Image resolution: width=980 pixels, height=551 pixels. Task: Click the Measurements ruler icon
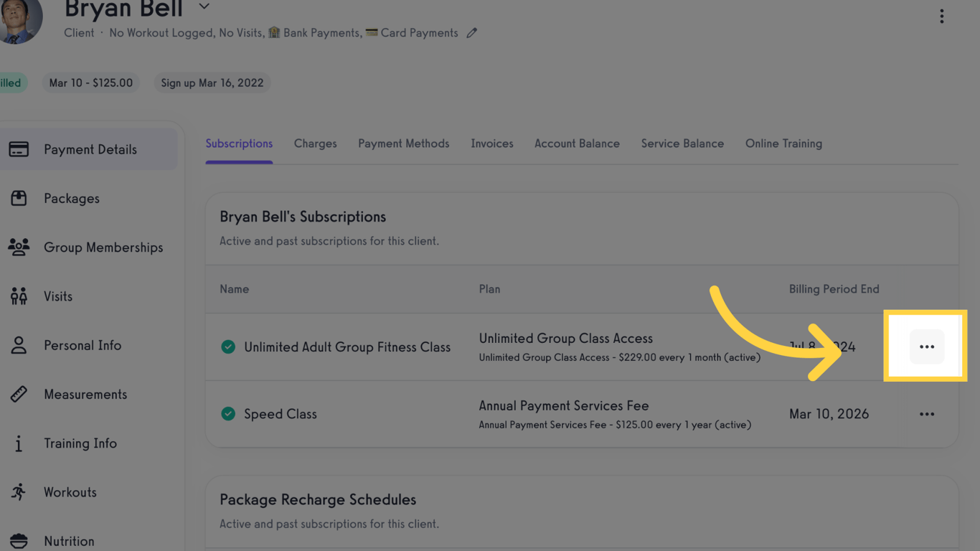point(19,394)
